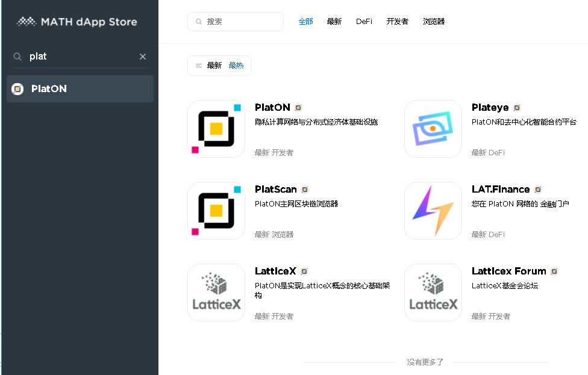Click the chain badge next to PlatON title
588x375 pixels.
tap(298, 108)
